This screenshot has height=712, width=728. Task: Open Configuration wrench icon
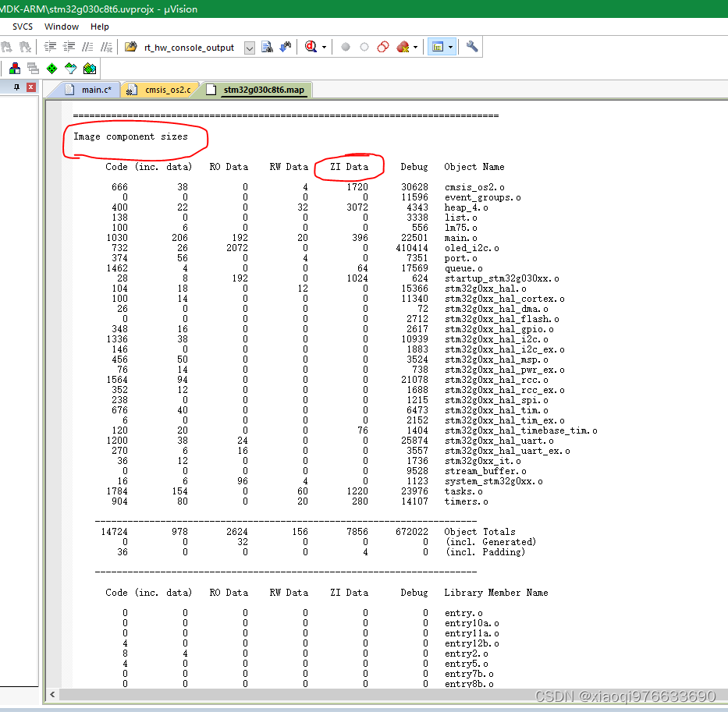pyautogui.click(x=472, y=47)
